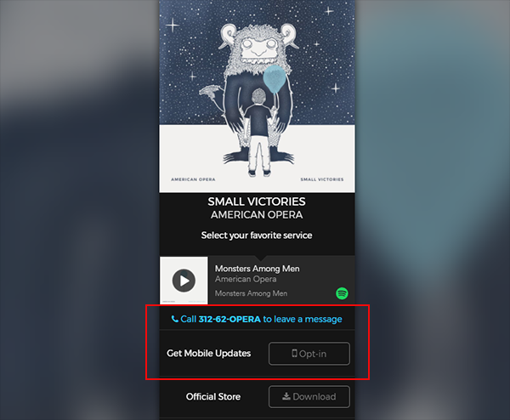Click the 312-62-OPERA phone number

[x=229, y=319]
